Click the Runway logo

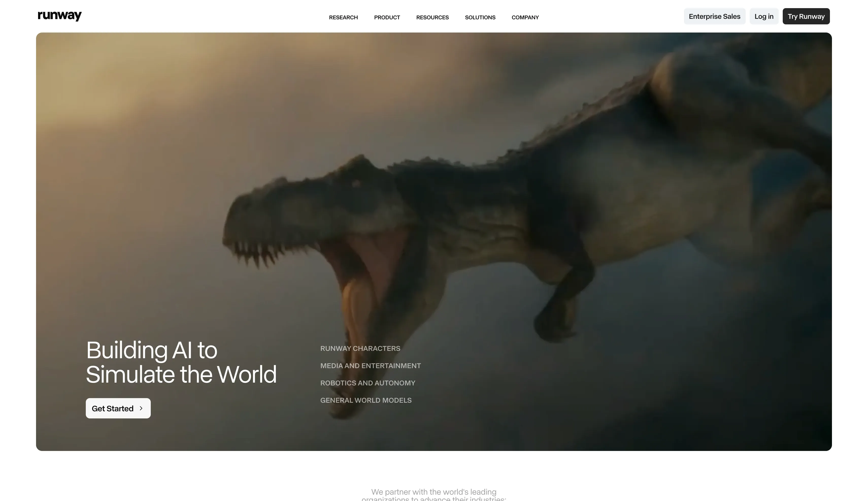tap(59, 16)
